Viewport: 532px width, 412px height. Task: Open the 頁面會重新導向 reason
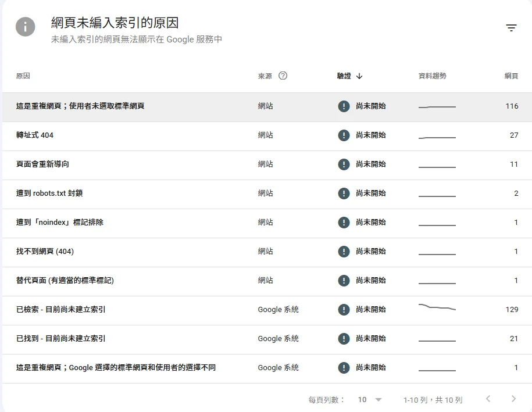[42, 164]
